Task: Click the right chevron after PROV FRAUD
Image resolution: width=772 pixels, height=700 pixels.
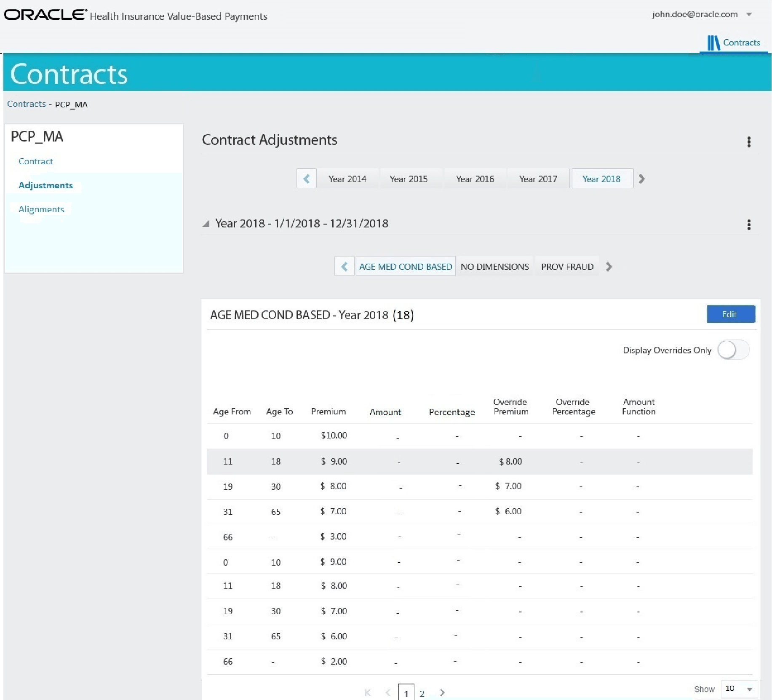Action: [x=609, y=267]
